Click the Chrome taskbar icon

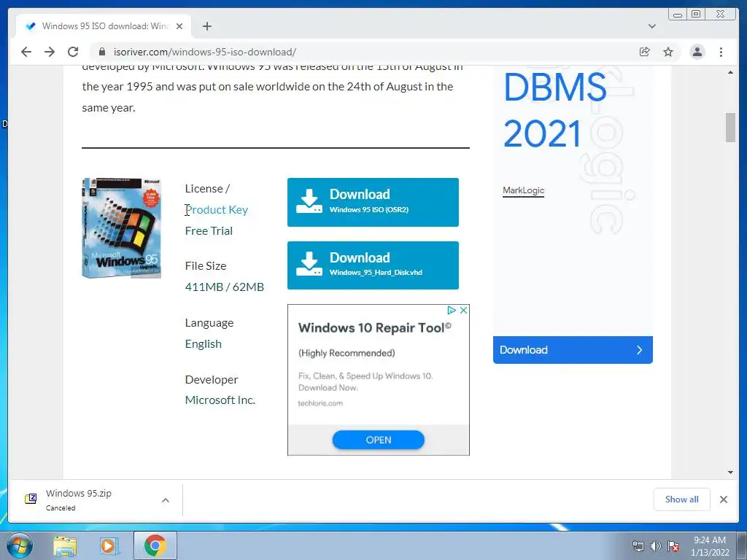(x=155, y=545)
